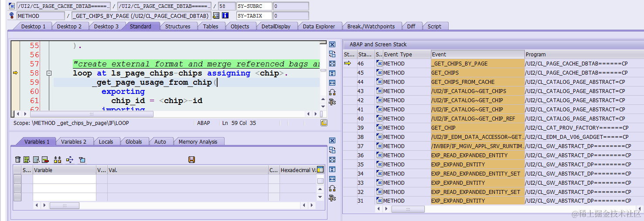The image size is (644, 221).
Task: Open the Memory Analysis tab
Action: (x=198, y=142)
